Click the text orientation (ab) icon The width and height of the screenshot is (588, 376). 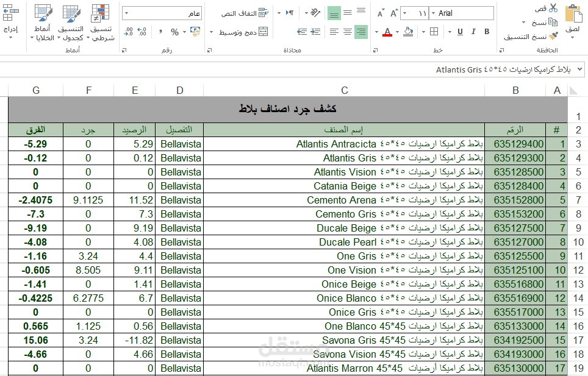[x=316, y=13]
